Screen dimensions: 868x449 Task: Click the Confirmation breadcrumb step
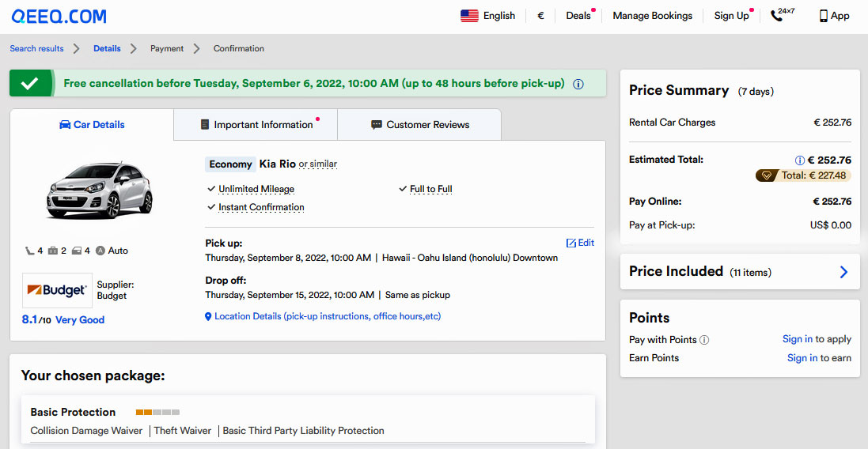pyautogui.click(x=239, y=49)
